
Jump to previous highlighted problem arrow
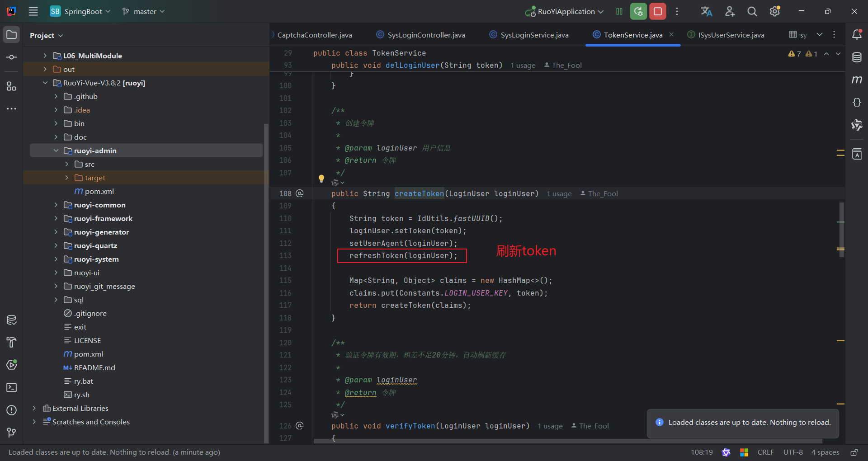[826, 54]
